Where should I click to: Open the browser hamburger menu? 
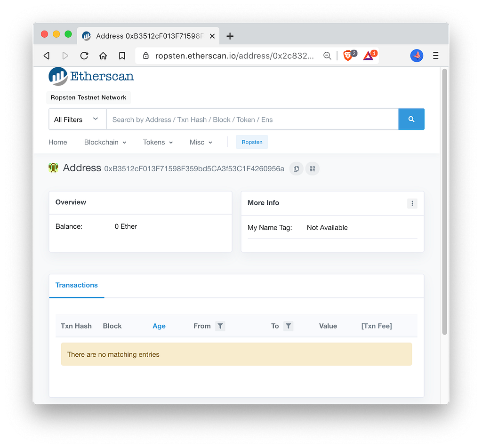435,56
